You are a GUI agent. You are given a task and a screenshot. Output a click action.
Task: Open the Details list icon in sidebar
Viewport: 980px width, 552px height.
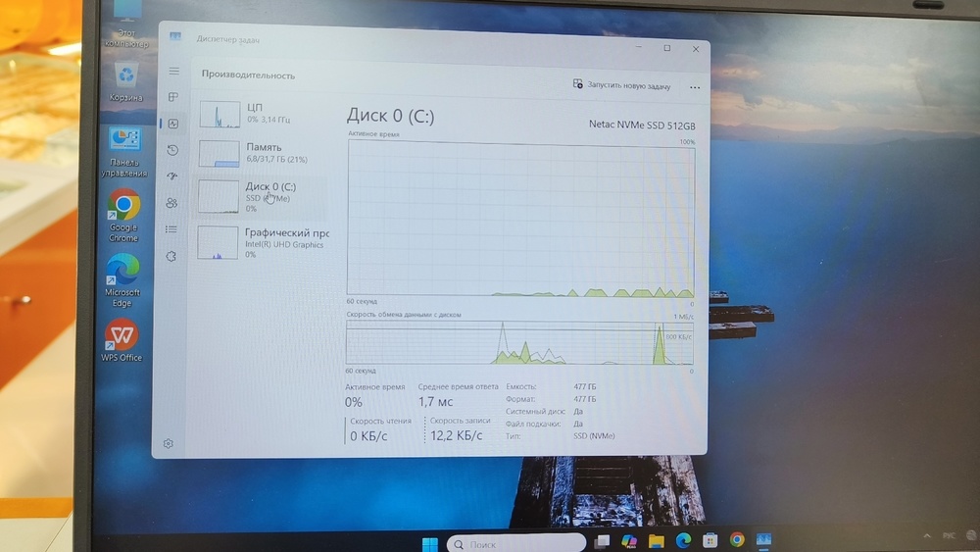click(x=171, y=229)
